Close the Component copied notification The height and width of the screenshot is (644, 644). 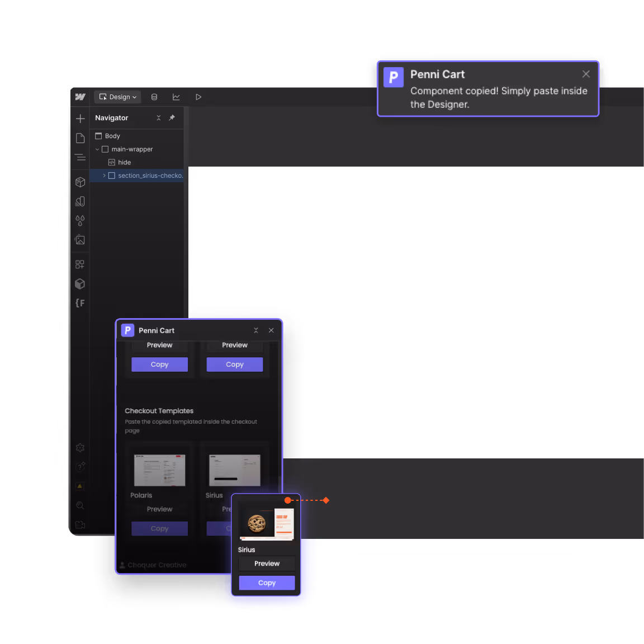(586, 74)
